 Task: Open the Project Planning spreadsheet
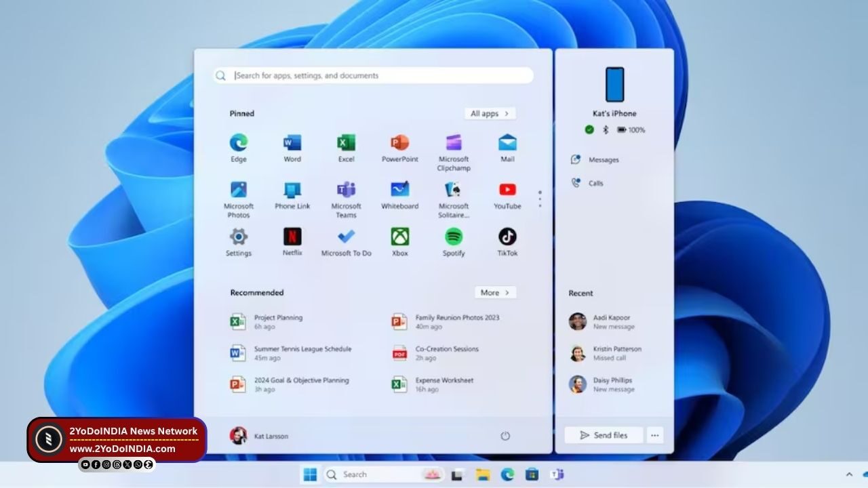[267, 322]
